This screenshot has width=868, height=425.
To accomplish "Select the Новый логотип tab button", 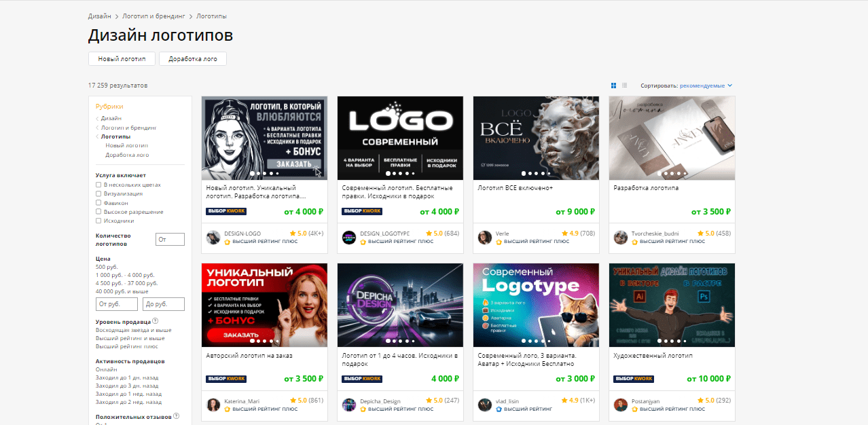I will pyautogui.click(x=122, y=59).
